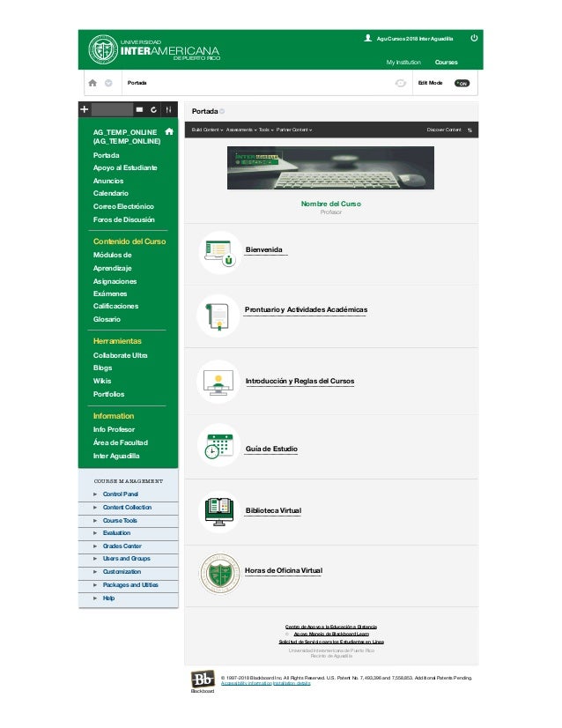Click the Bienvenida content icon
Viewport: 562px width, 728px height.
click(220, 252)
